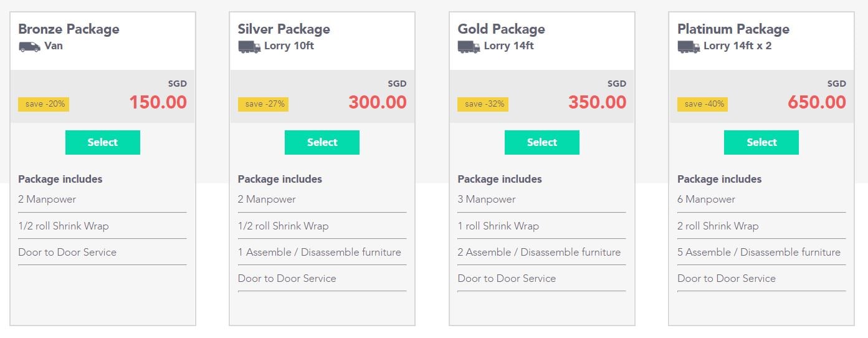Screen dimensions: 868x338
Task: Select the Silver Package
Action: (322, 142)
